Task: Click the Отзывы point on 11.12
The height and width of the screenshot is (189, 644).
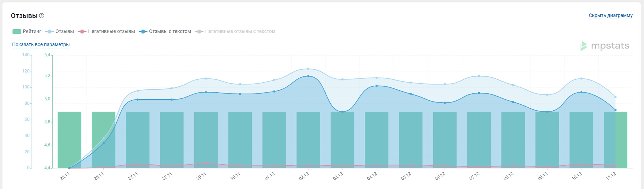Action: [616, 97]
